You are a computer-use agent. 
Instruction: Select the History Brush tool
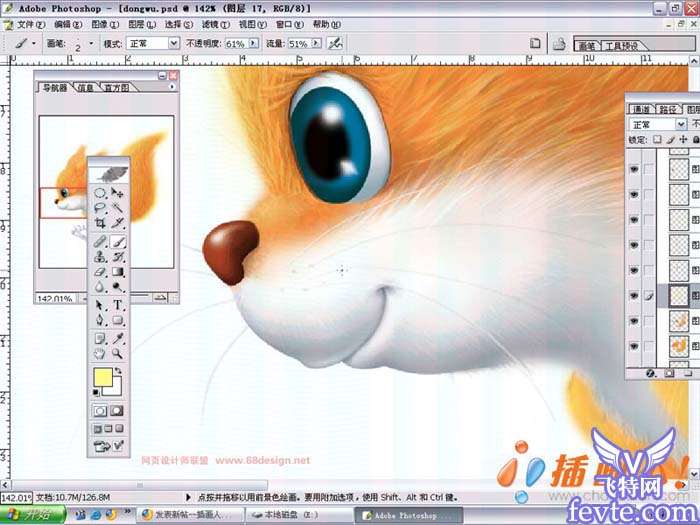pos(117,257)
